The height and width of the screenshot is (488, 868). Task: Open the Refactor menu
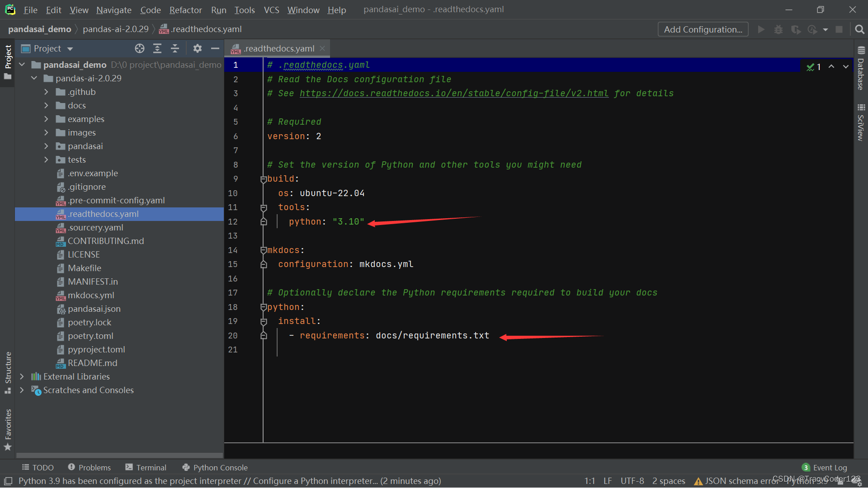[185, 9]
